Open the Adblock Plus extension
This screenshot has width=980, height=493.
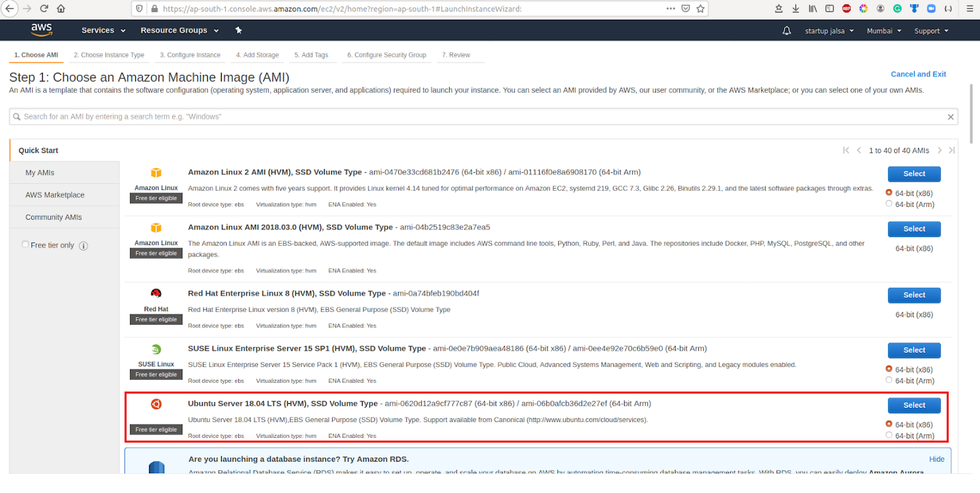click(x=846, y=8)
